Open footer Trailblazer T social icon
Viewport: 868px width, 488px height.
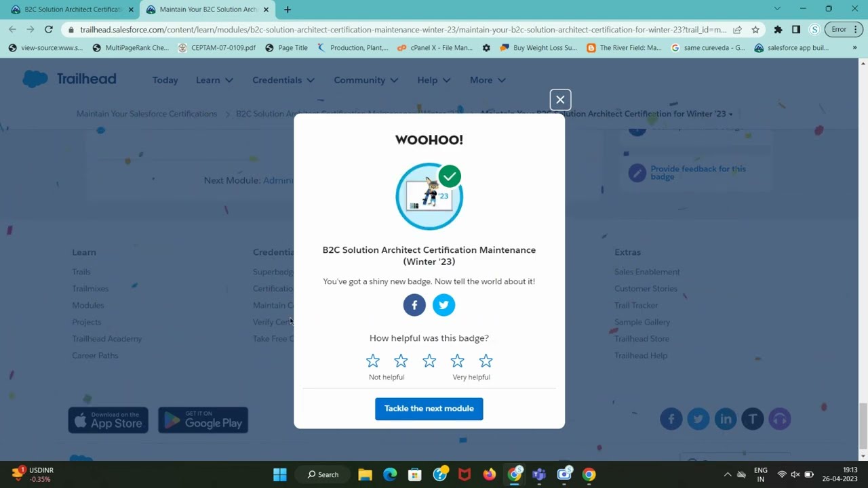coord(753,419)
